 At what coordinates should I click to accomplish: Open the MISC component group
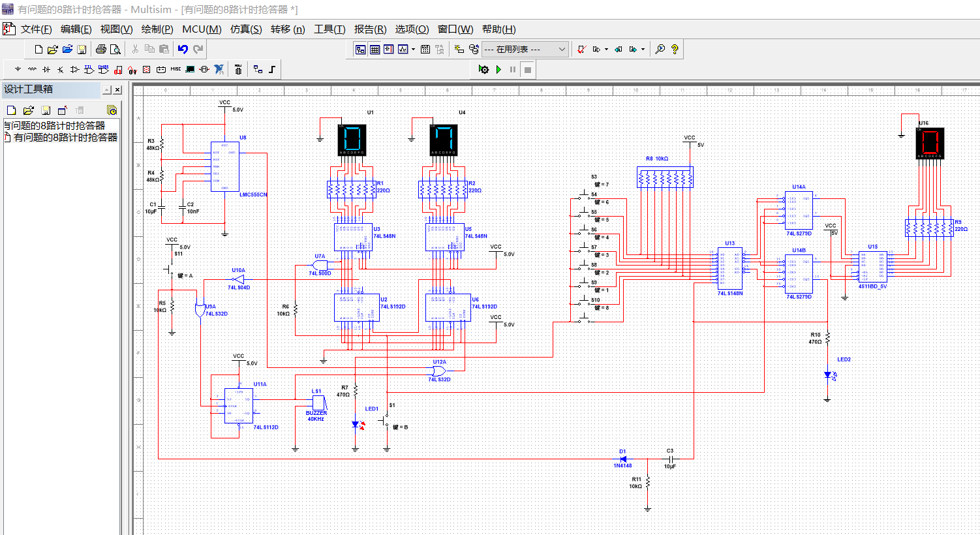(x=176, y=69)
